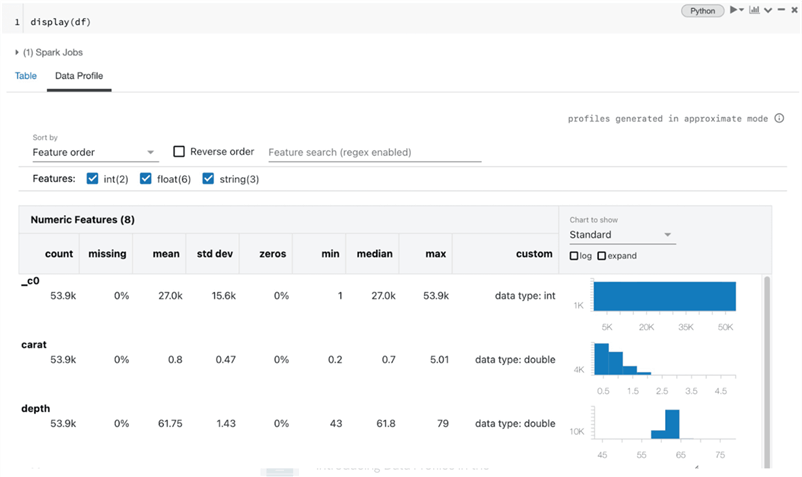The width and height of the screenshot is (802, 477).
Task: Click the Python language badge
Action: [x=703, y=11]
